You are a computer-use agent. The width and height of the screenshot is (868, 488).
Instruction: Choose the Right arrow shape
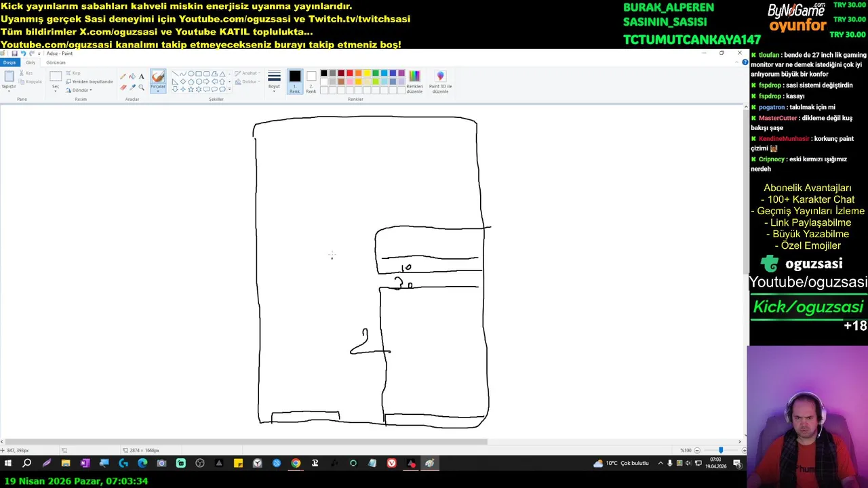[x=206, y=81]
